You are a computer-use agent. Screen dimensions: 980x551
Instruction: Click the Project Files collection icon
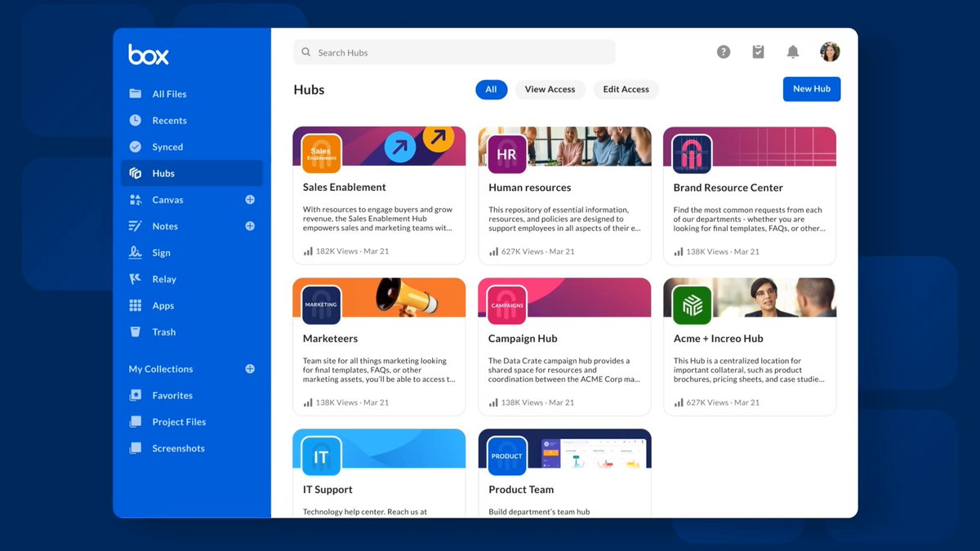[x=136, y=422]
